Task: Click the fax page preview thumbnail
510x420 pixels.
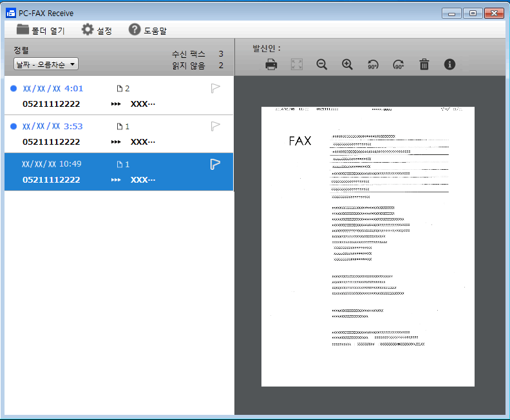Action: 368,246
